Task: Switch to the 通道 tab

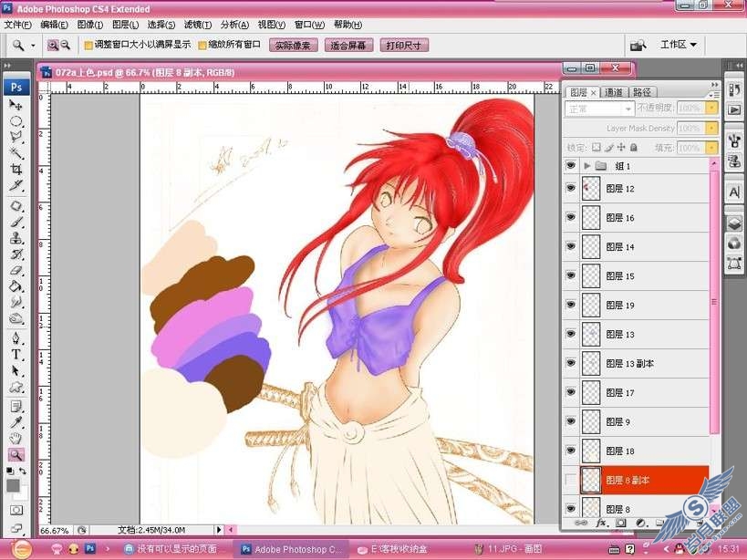Action: point(613,92)
